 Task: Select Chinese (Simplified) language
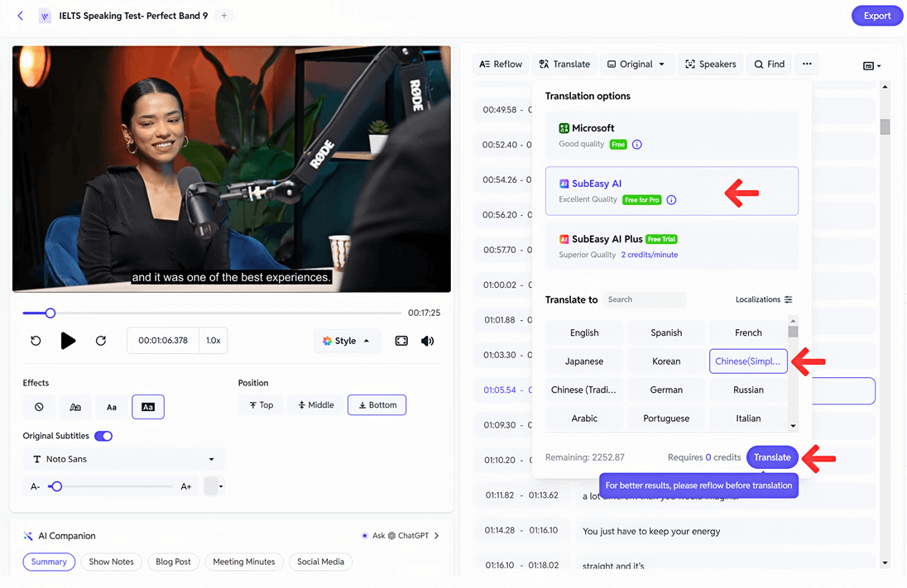(748, 361)
